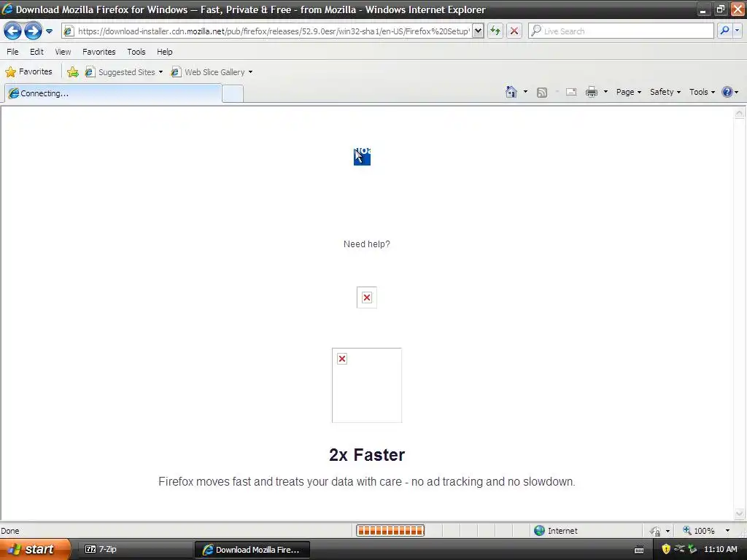Screen dimensions: 747x560
Task: Expand the address bar history dropdown
Action: [478, 31]
